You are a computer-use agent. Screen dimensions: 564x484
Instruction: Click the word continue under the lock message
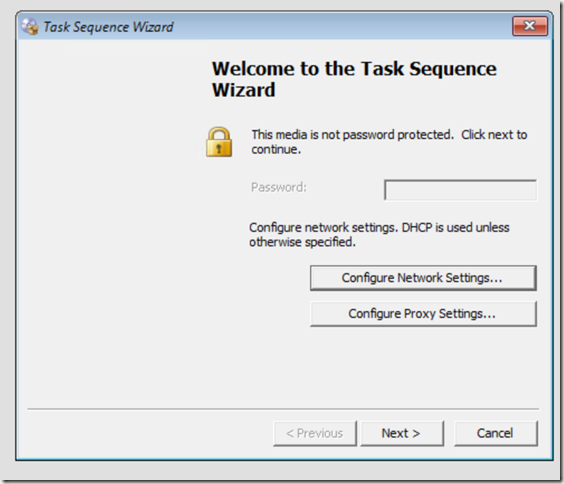276,149
